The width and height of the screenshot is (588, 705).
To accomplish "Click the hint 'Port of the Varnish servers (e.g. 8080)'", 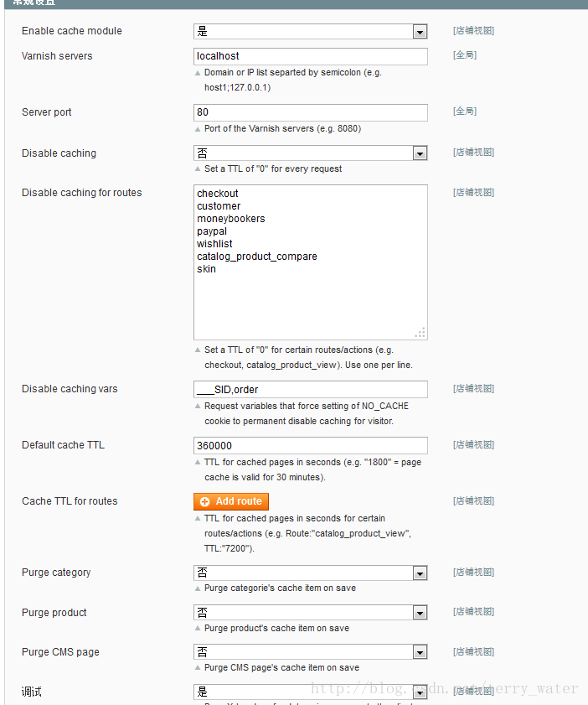I will (282, 128).
